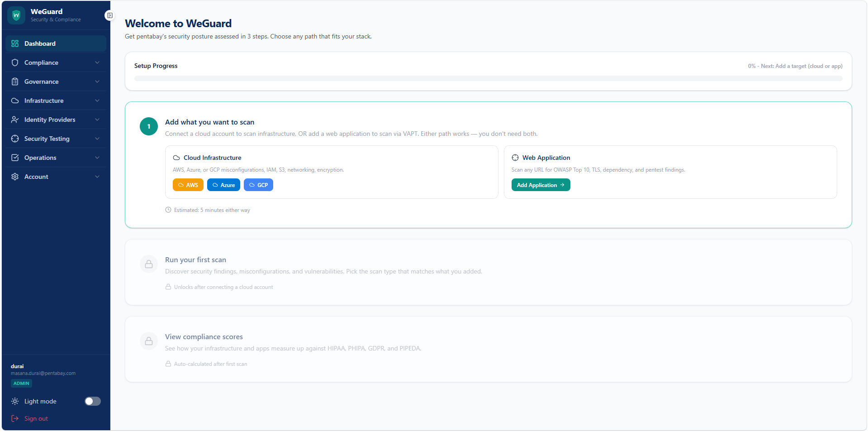Click the Setup Progress bar
The width and height of the screenshot is (868, 432).
point(488,78)
